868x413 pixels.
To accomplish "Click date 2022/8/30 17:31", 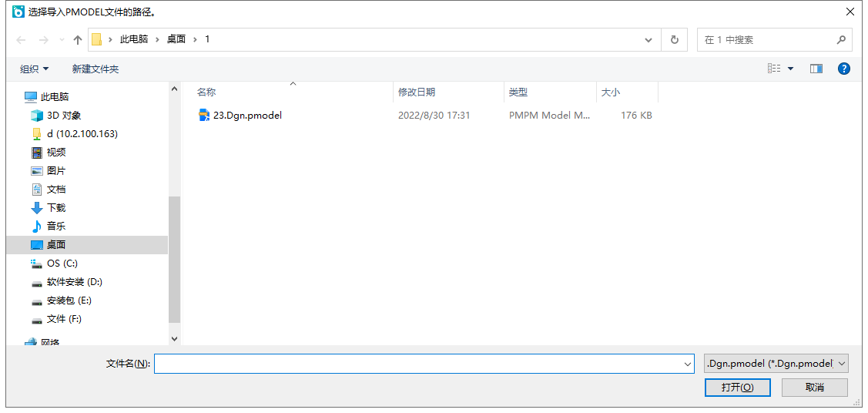I will 434,116.
